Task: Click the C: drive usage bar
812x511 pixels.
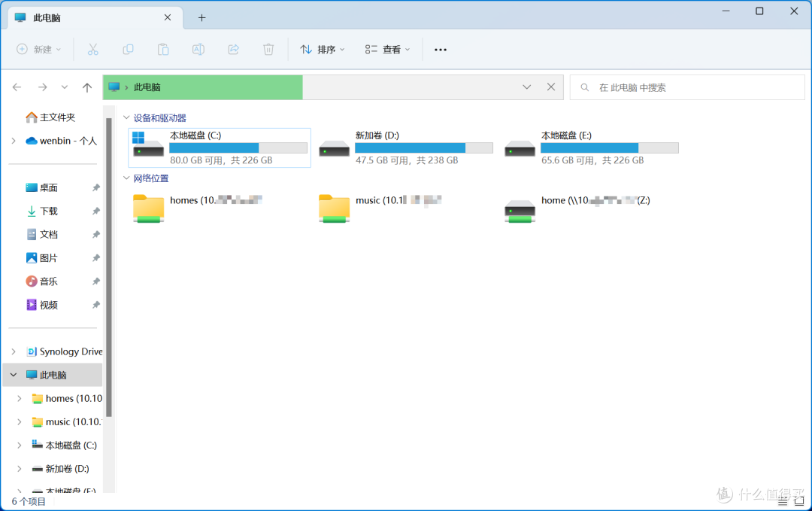Action: tap(238, 148)
